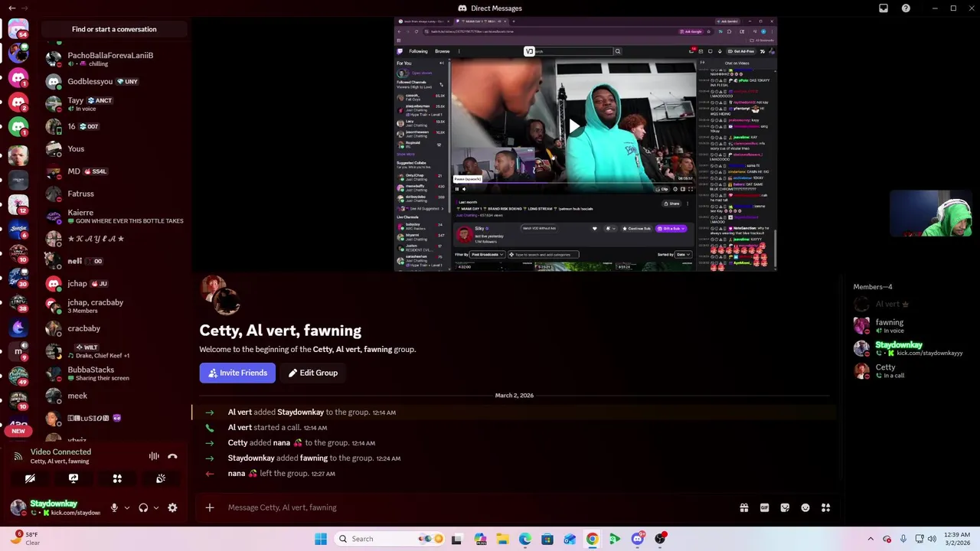
Task: Select member Cetty in members list
Action: (x=911, y=371)
